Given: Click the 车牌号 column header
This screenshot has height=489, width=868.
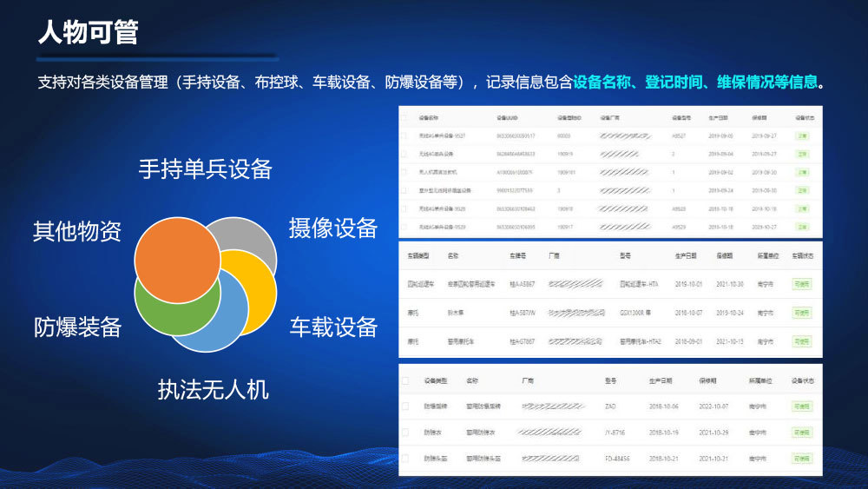Looking at the screenshot, I should click(x=518, y=256).
